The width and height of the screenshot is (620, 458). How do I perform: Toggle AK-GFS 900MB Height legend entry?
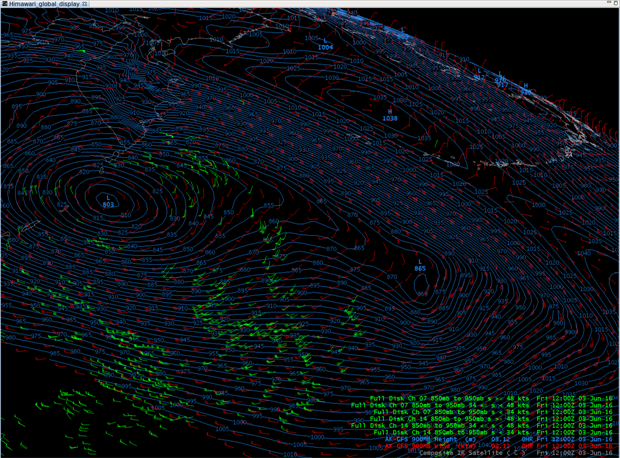pos(499,439)
